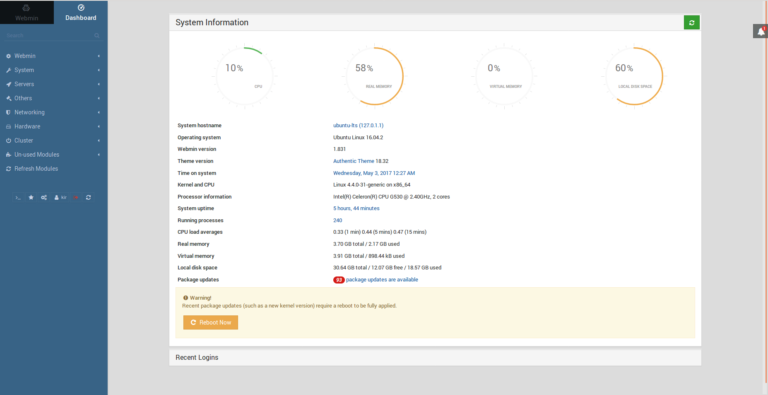768x395 pixels.
Task: Open the Hardware menu category
Action: pyautogui.click(x=54, y=126)
